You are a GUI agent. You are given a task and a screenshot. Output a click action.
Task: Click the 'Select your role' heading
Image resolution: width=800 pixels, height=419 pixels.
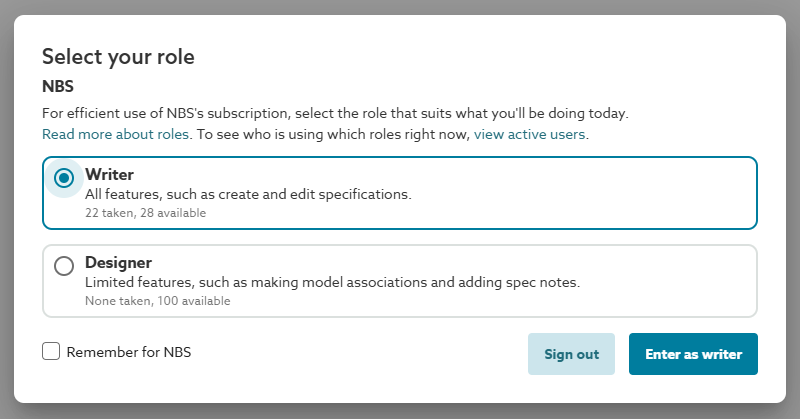(118, 57)
